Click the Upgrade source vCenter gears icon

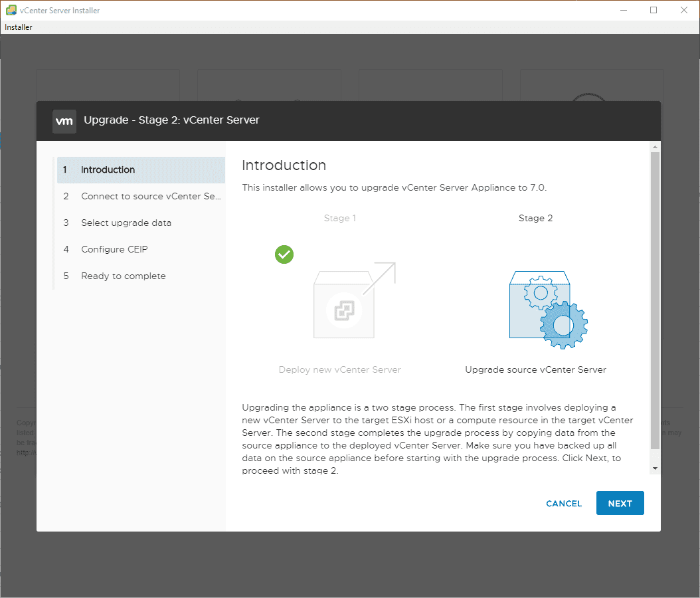click(548, 310)
